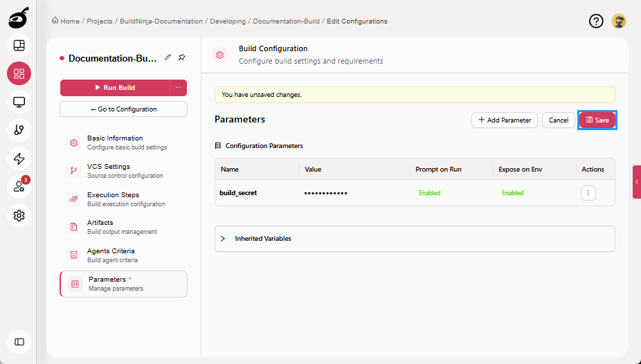Open the Execution Steps section
Image resolution: width=641 pixels, height=364 pixels.
(x=123, y=199)
